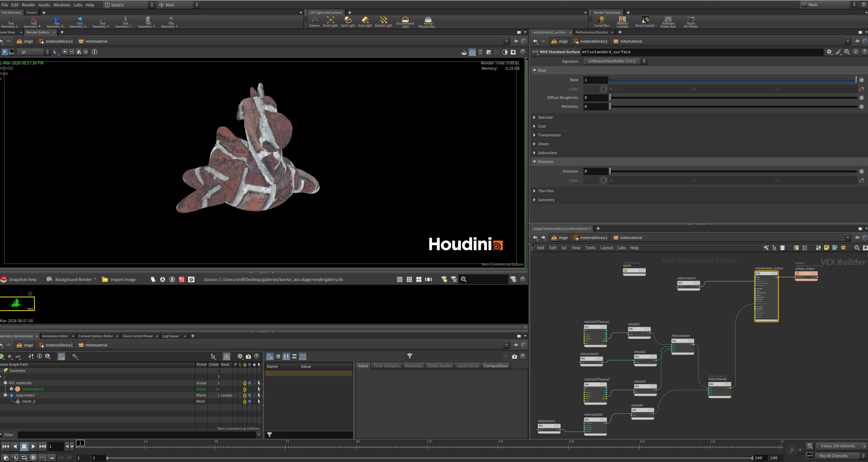This screenshot has width=868, height=462.
Task: Switch to the Performance Monitor tab
Action: [591, 32]
